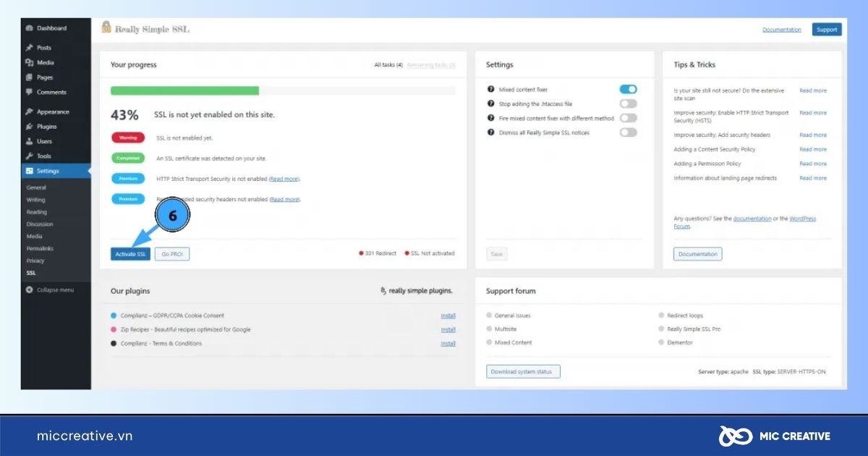Open Writing settings submenu item
The height and width of the screenshot is (456, 868).
pyautogui.click(x=36, y=200)
